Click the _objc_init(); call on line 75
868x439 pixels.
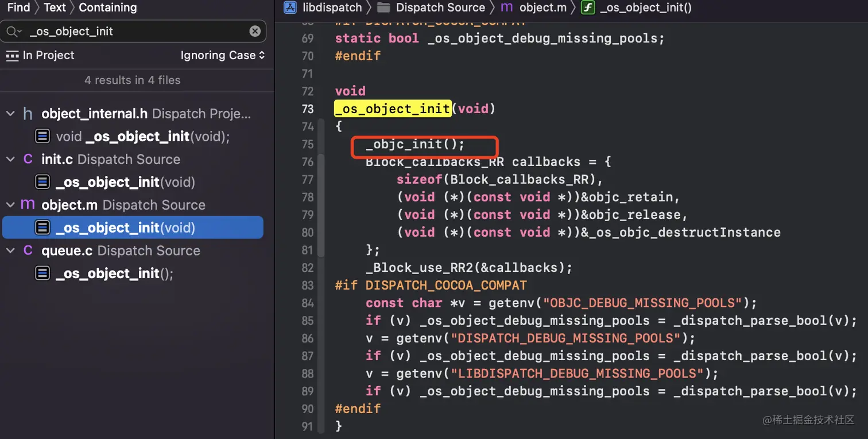(x=415, y=144)
